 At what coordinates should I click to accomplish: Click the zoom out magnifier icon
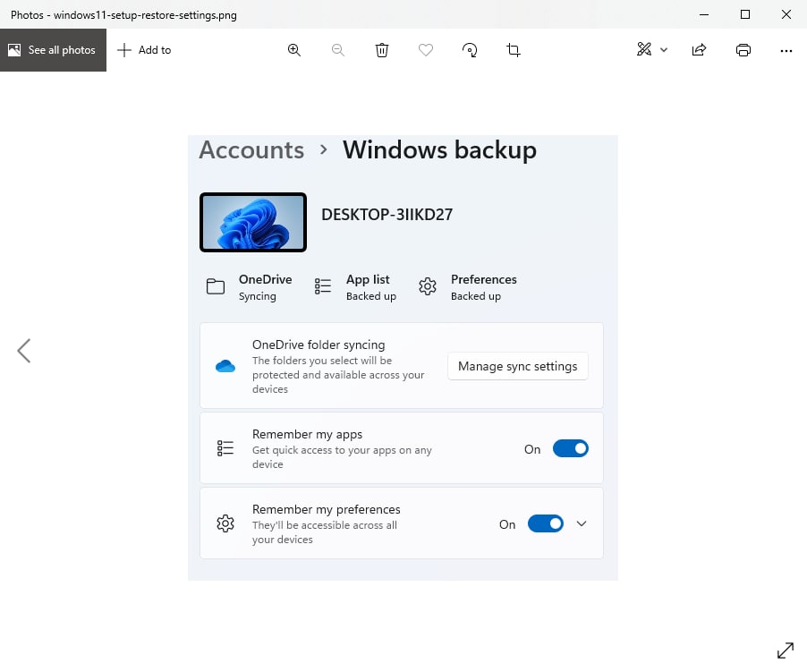tap(337, 50)
